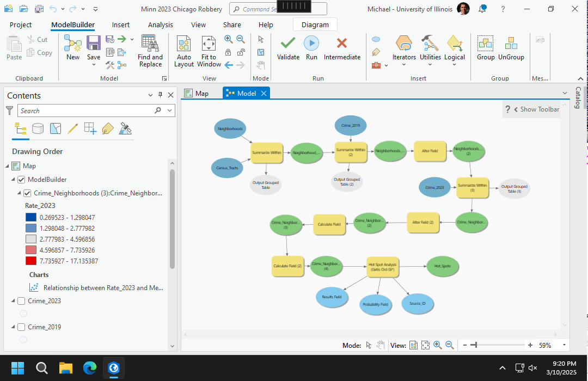Select the Fit to Window tool
Image resolution: width=588 pixels, height=381 pixels.
[x=209, y=44]
